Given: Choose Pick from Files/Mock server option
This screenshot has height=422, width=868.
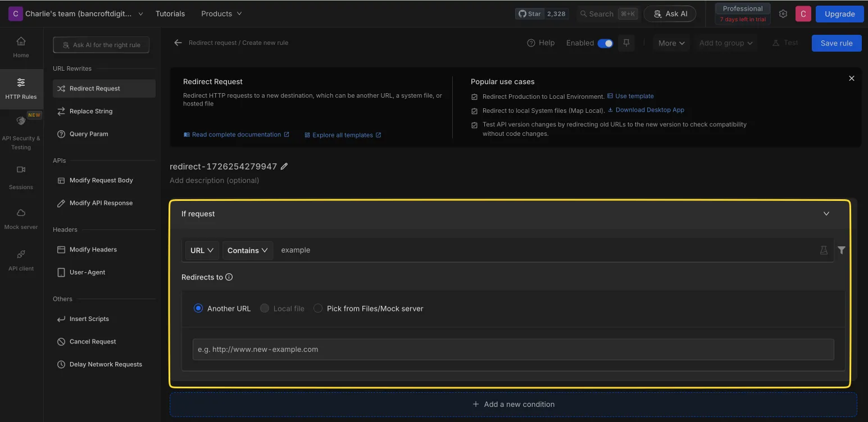Looking at the screenshot, I should click(318, 308).
